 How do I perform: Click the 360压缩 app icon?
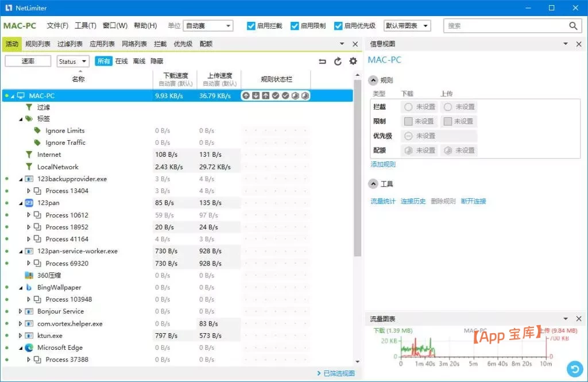[x=29, y=275]
